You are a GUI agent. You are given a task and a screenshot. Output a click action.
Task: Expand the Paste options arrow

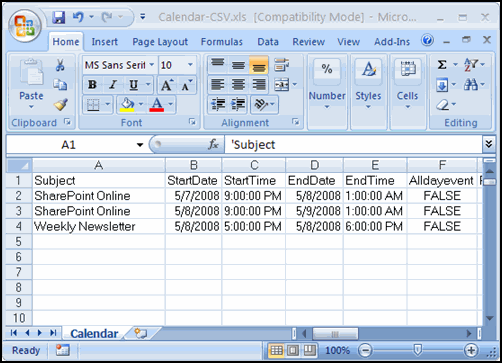tap(31, 107)
